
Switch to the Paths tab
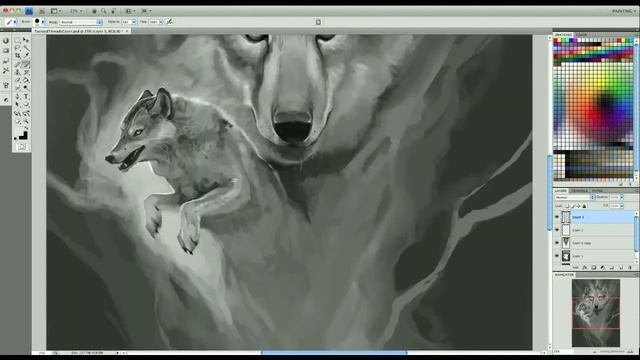coord(597,191)
